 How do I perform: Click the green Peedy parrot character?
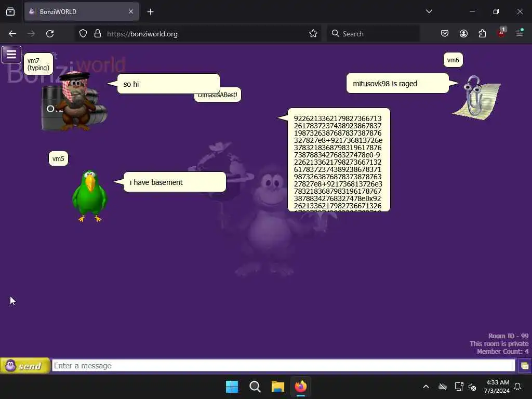click(x=89, y=196)
